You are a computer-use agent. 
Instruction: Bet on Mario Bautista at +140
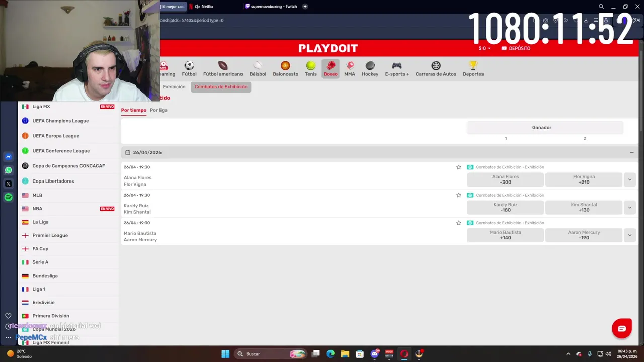point(505,235)
